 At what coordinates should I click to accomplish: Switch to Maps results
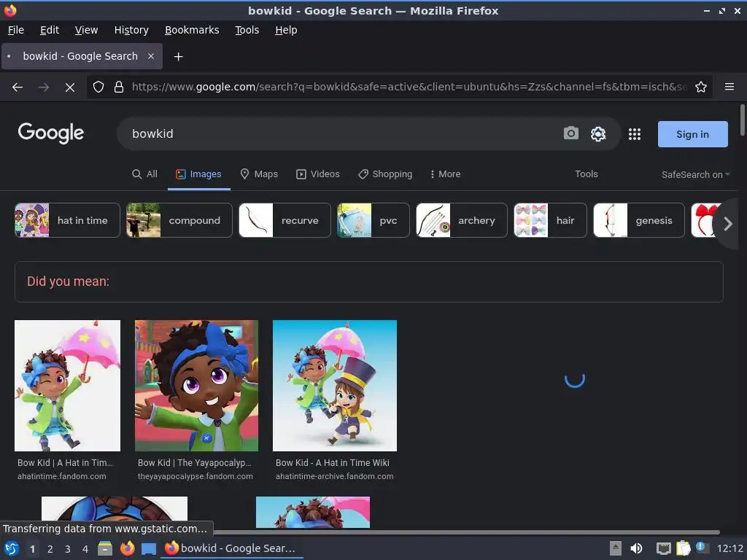point(259,174)
